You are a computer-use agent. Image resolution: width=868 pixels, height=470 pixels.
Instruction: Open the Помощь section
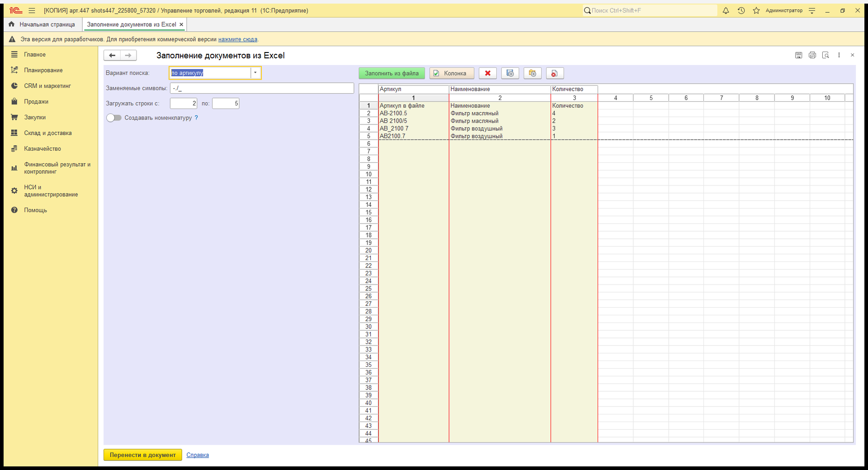pyautogui.click(x=35, y=210)
